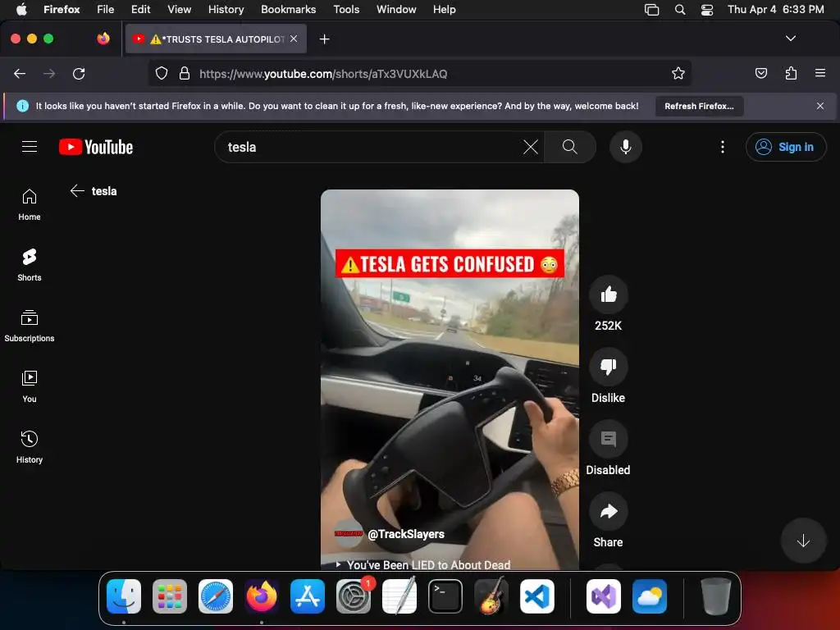
Task: Go to next short with down arrow
Action: [803, 541]
